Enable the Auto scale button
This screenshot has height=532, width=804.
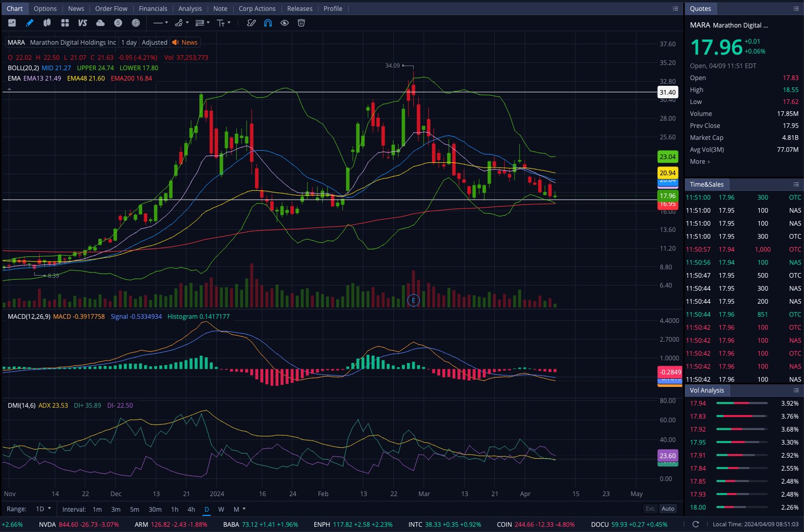[668, 509]
